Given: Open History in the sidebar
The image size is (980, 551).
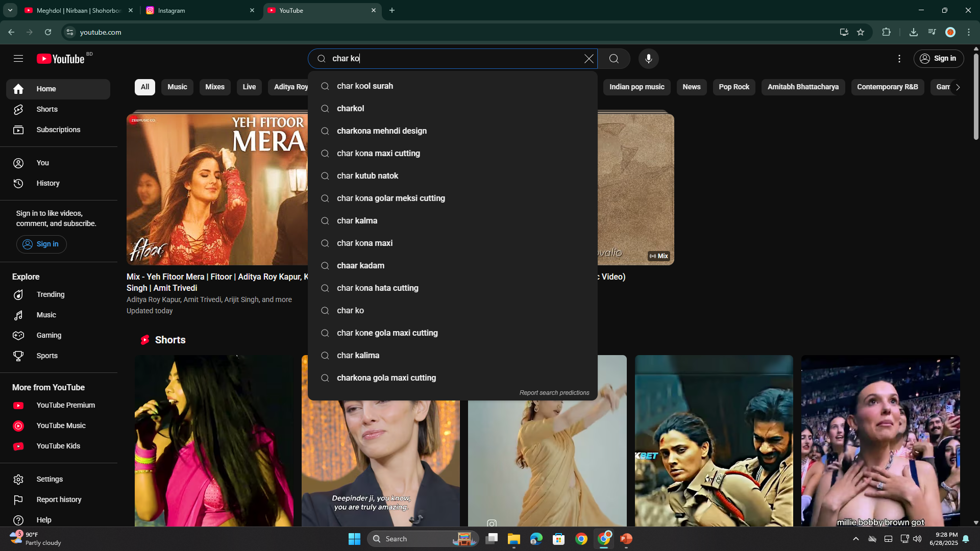Looking at the screenshot, I should pyautogui.click(x=58, y=183).
